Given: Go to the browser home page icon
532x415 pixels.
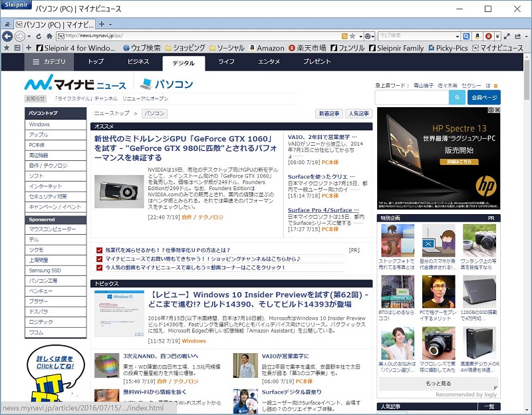Looking at the screenshot, I should 49,36.
